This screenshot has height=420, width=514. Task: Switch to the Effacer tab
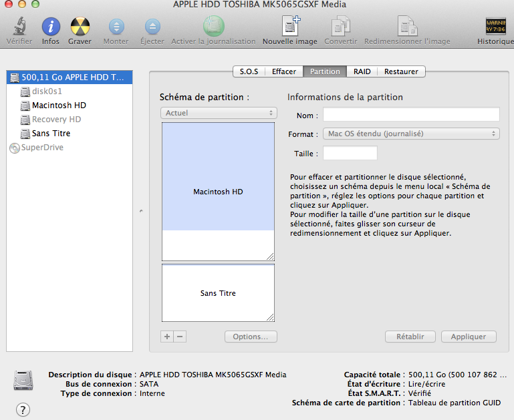pos(284,71)
